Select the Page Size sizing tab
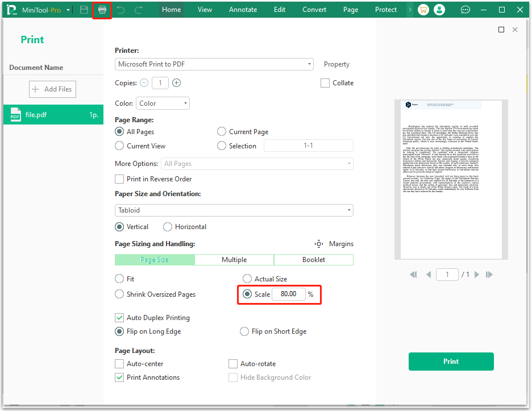 (155, 260)
